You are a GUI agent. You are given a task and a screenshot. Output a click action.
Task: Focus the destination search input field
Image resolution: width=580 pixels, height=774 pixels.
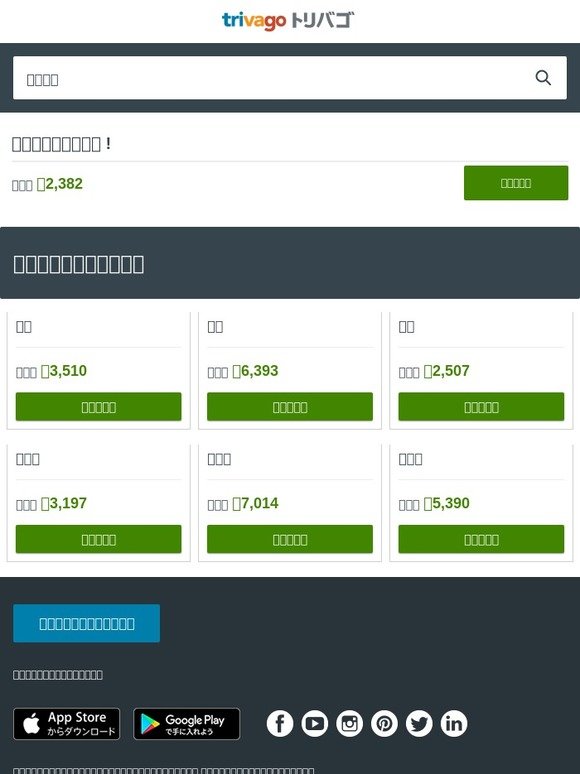[290, 78]
